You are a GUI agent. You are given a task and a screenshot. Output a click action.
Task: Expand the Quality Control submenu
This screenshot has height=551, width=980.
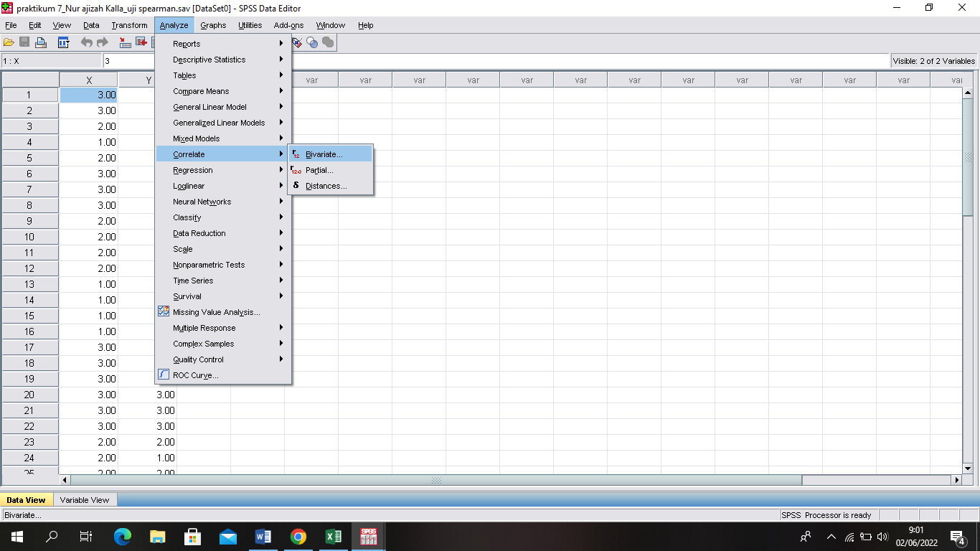pos(223,359)
